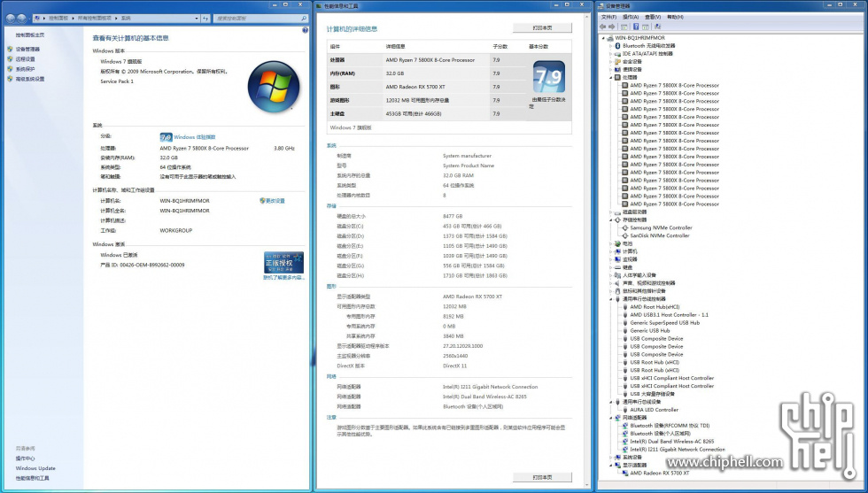Viewport: 868px width, 493px height.
Task: Click scroll-down arrow in performance window
Action: tap(587, 485)
